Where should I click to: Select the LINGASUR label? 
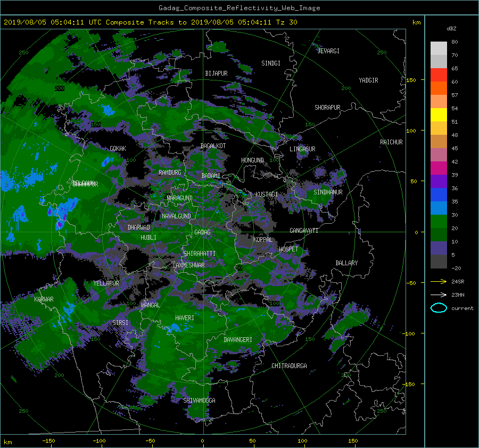click(x=302, y=149)
